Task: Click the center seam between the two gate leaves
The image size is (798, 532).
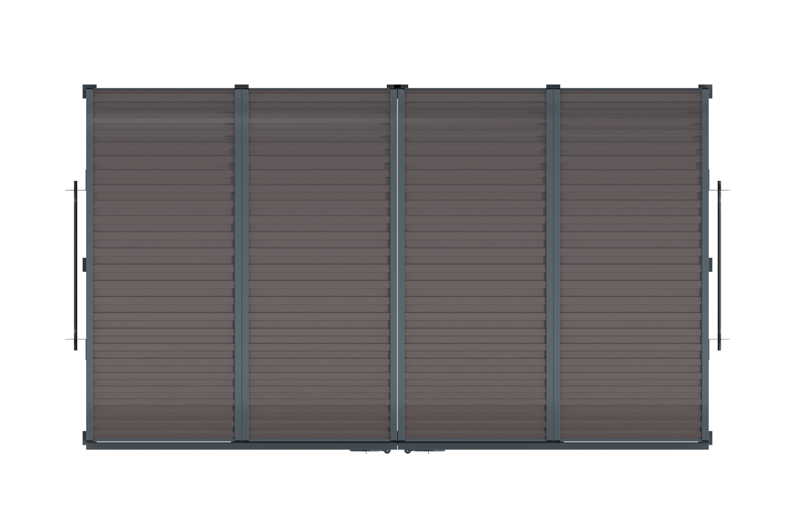Action: [397, 266]
